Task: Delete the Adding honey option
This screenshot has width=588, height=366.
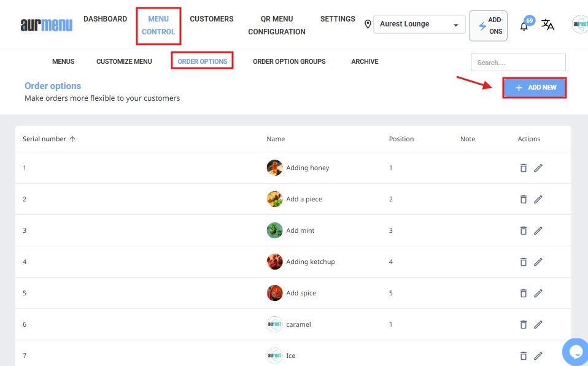Action: 524,168
